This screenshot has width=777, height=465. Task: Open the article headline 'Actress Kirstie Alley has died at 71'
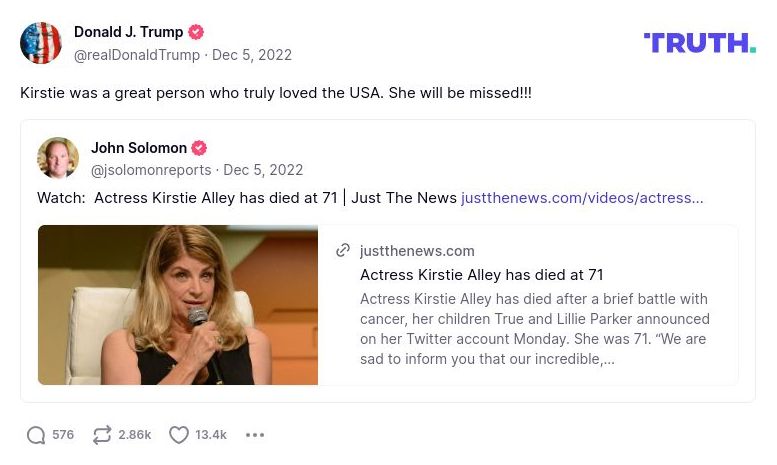[x=481, y=275]
